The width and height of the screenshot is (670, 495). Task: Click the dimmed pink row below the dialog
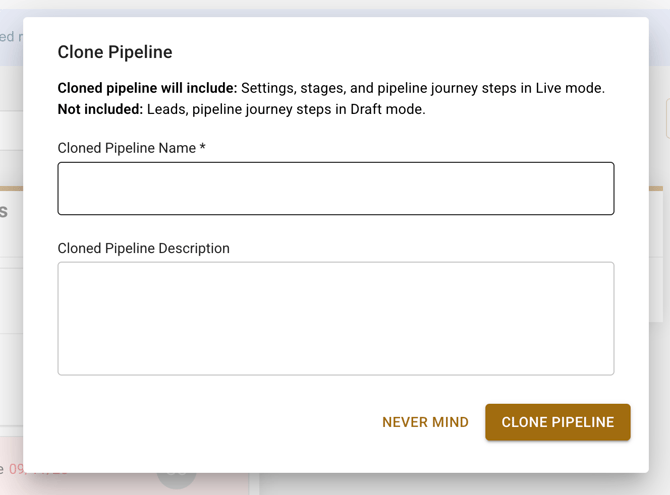tap(100, 484)
